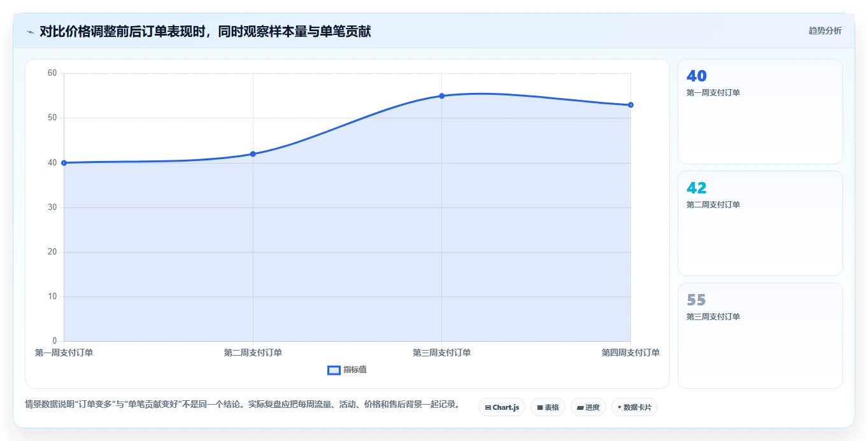This screenshot has width=868, height=441.
Task: Click the 第一周支付订单 data point on the chart
Action: point(64,163)
